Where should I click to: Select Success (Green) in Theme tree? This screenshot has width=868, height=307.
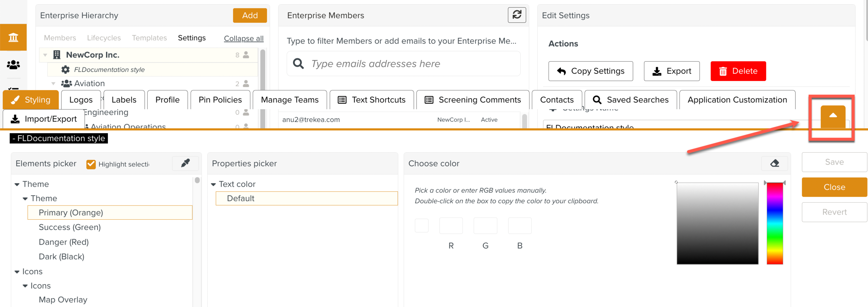(x=70, y=227)
